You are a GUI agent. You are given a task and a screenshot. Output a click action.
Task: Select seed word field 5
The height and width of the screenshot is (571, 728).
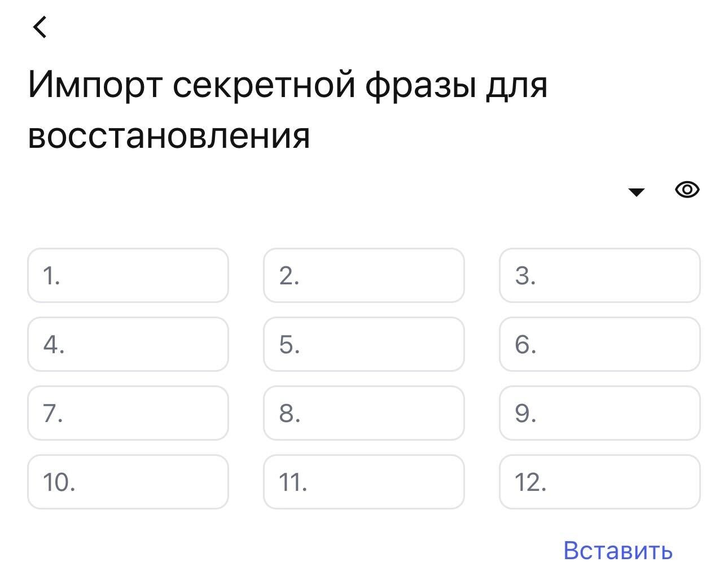pyautogui.click(x=364, y=344)
